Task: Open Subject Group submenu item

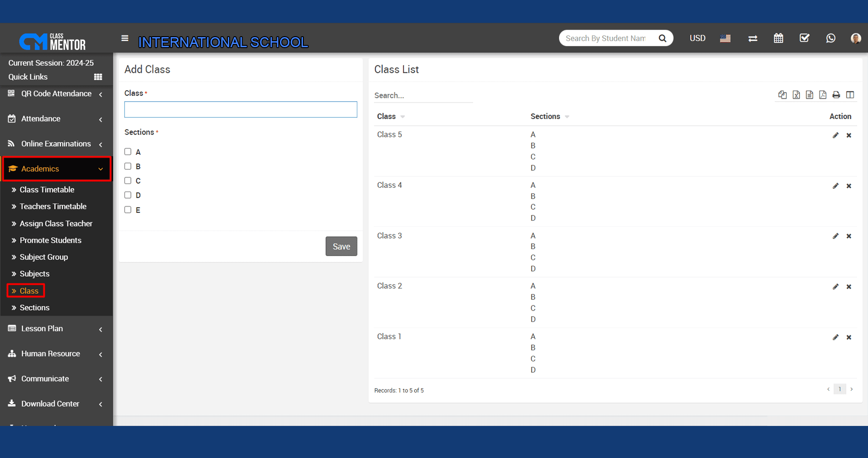Action: point(43,257)
